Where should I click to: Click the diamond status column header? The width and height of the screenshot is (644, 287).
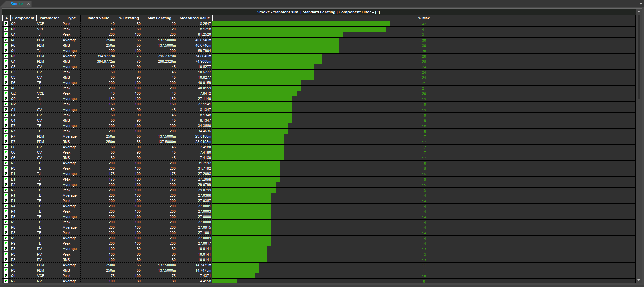[6, 18]
